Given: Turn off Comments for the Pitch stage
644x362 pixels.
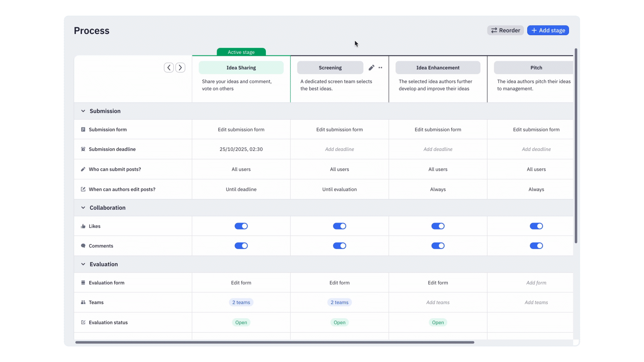Looking at the screenshot, I should tap(536, 245).
